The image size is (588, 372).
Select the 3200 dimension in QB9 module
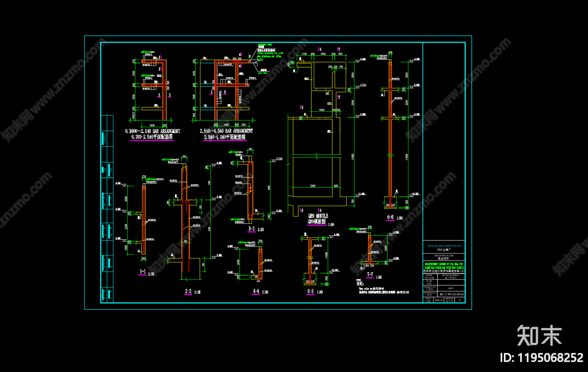pos(312,186)
